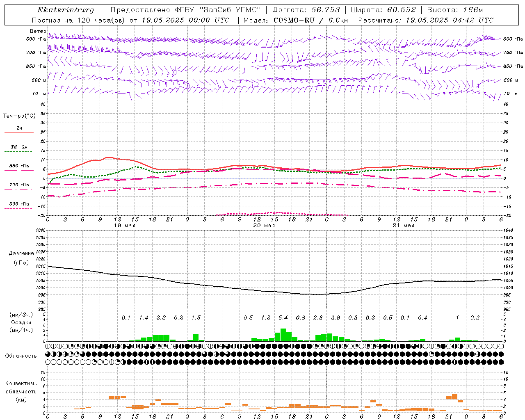Click the 'Тем-ра(°C)' temperature panel label
This screenshot has width=525, height=420.
[19, 116]
